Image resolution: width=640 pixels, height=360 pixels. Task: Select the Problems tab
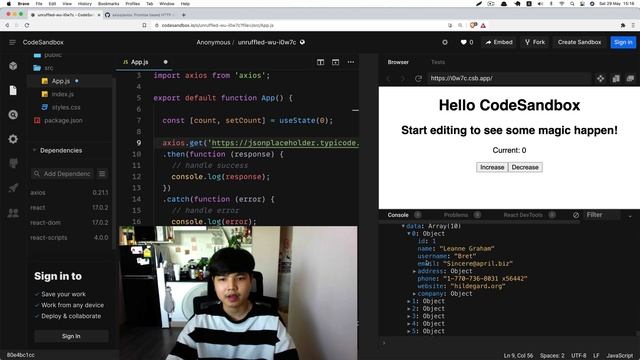(456, 215)
